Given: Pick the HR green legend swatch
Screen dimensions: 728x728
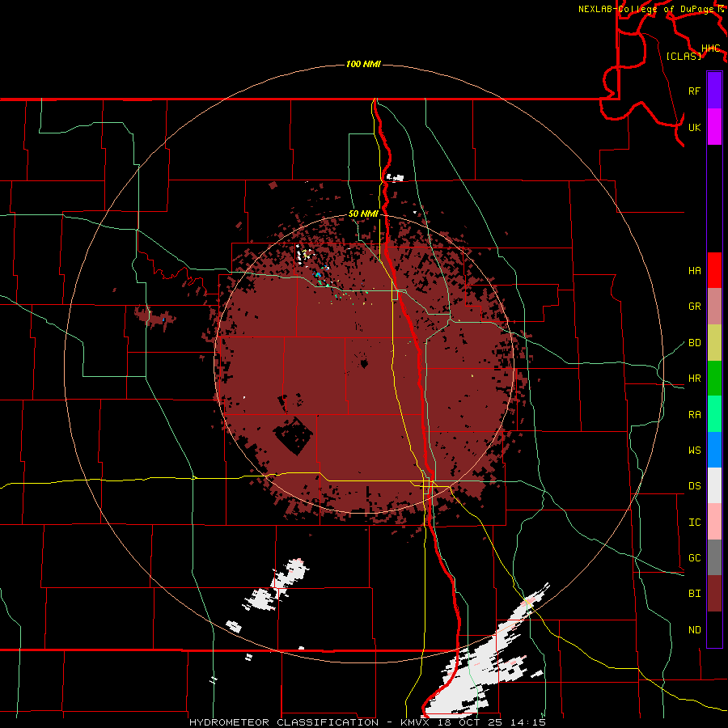Looking at the screenshot, I should pos(714,379).
